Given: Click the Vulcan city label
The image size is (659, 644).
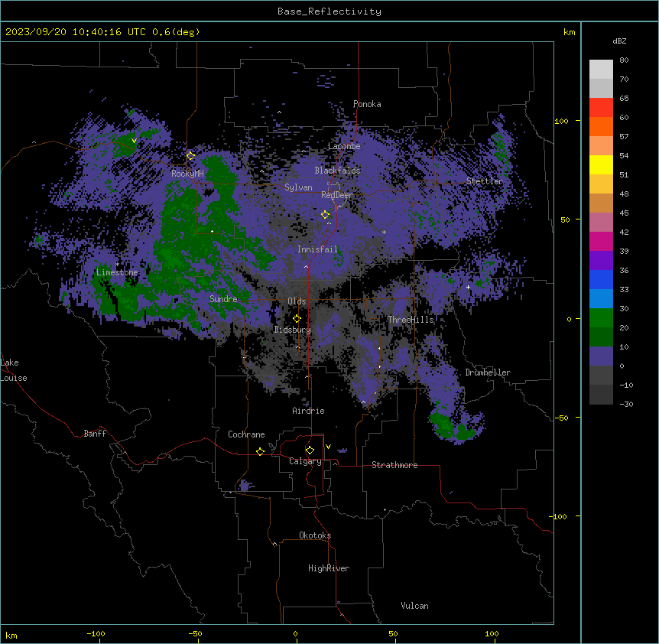Looking at the screenshot, I should point(415,606).
